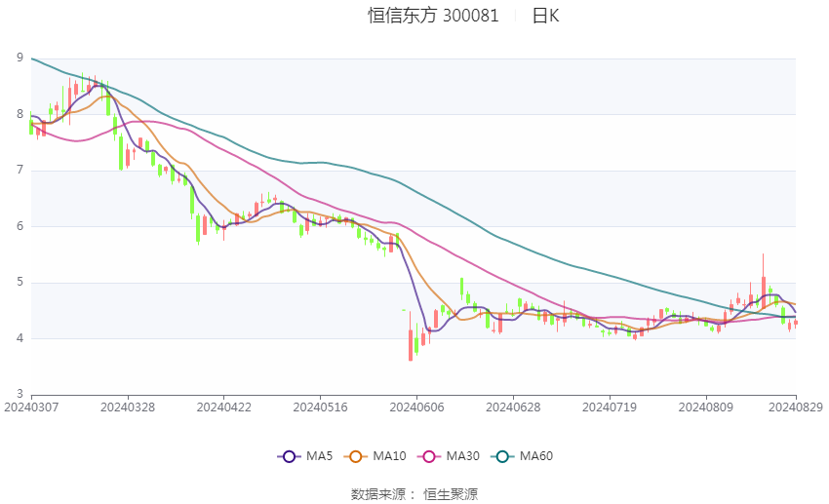The width and height of the screenshot is (829, 504).
Task: Toggle the MA5 legend circle icon
Action: (x=289, y=456)
